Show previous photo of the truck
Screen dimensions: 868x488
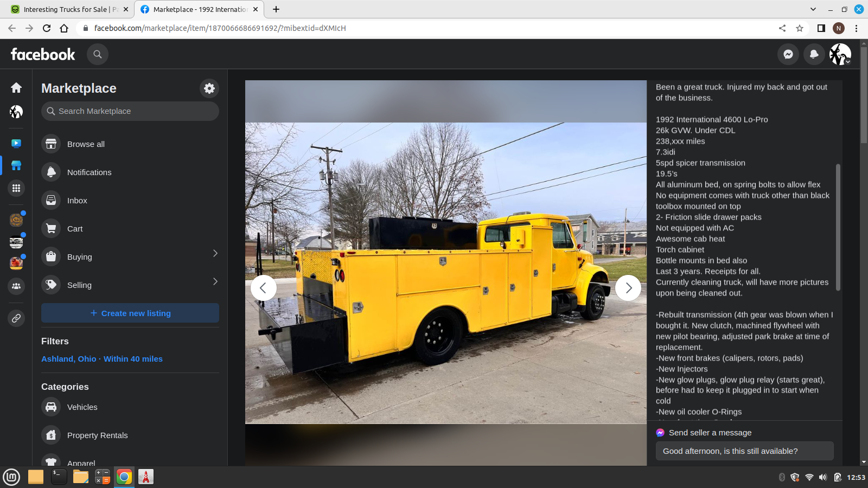pyautogui.click(x=264, y=288)
